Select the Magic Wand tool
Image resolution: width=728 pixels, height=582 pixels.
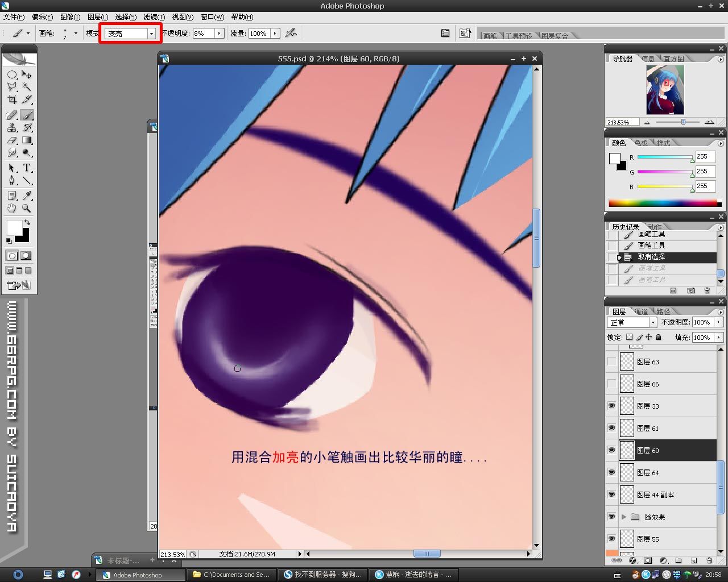[27, 87]
